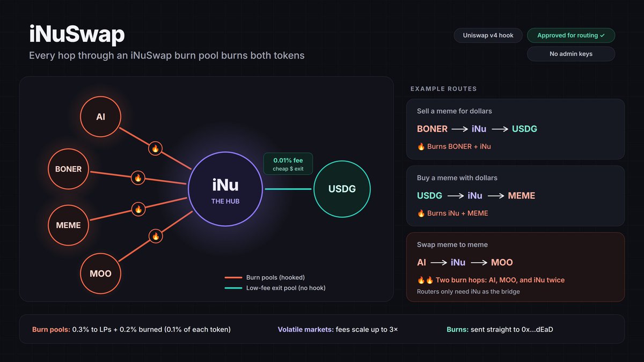Screen dimensions: 644x362
Task: Click the fire emoji beside Burns iNu + MEME
Action: (421, 213)
